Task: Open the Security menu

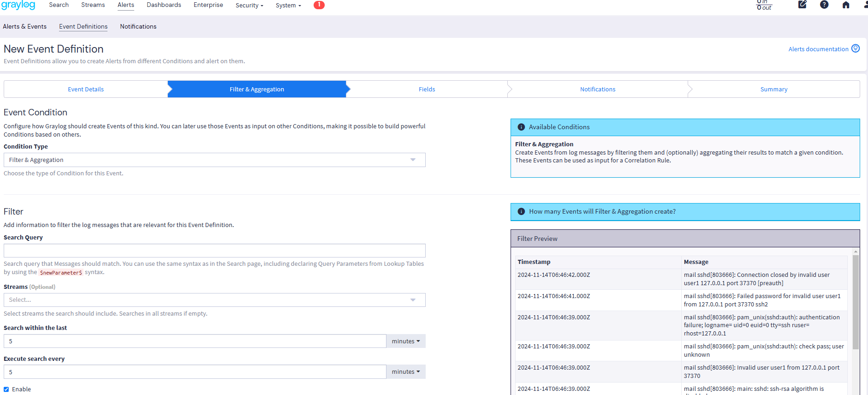Action: point(249,6)
